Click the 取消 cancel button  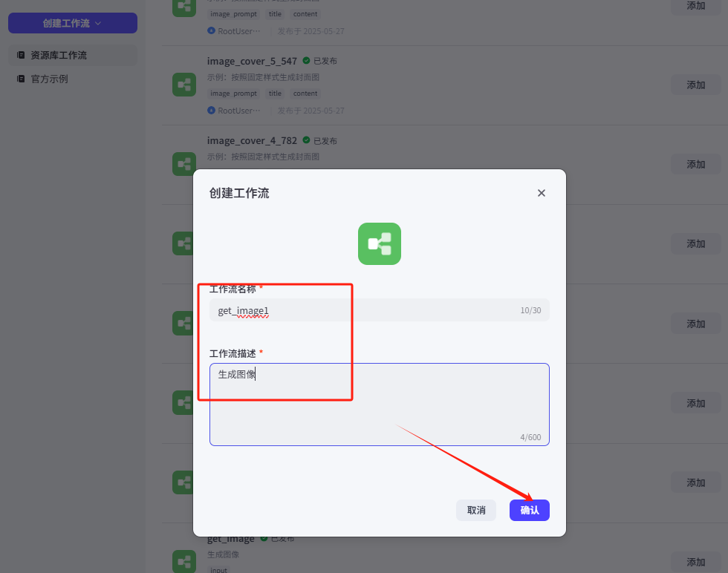coord(476,510)
